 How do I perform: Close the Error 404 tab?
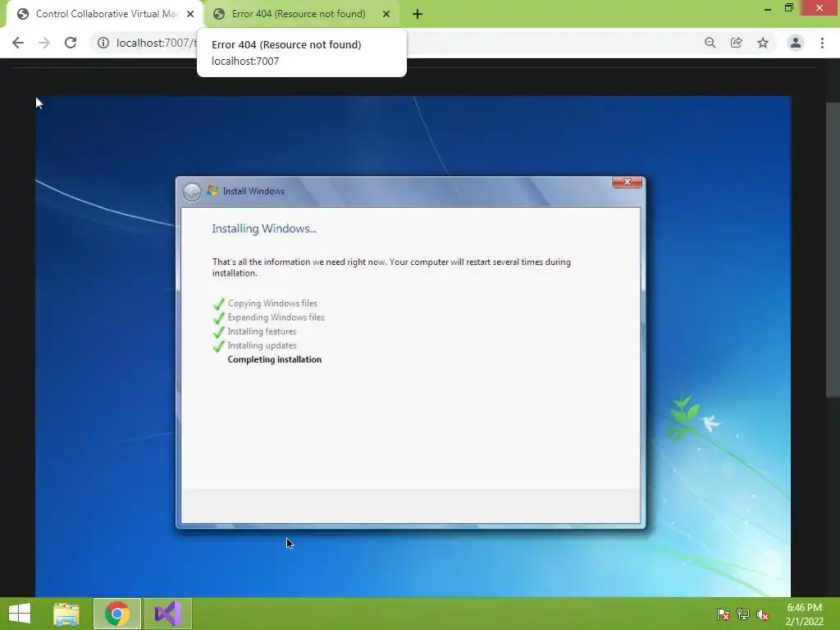(x=386, y=14)
